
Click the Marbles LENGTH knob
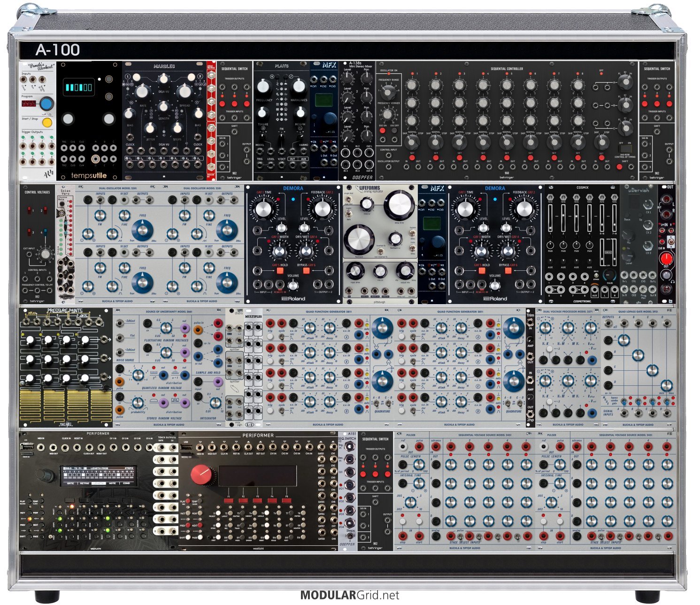tap(163, 107)
